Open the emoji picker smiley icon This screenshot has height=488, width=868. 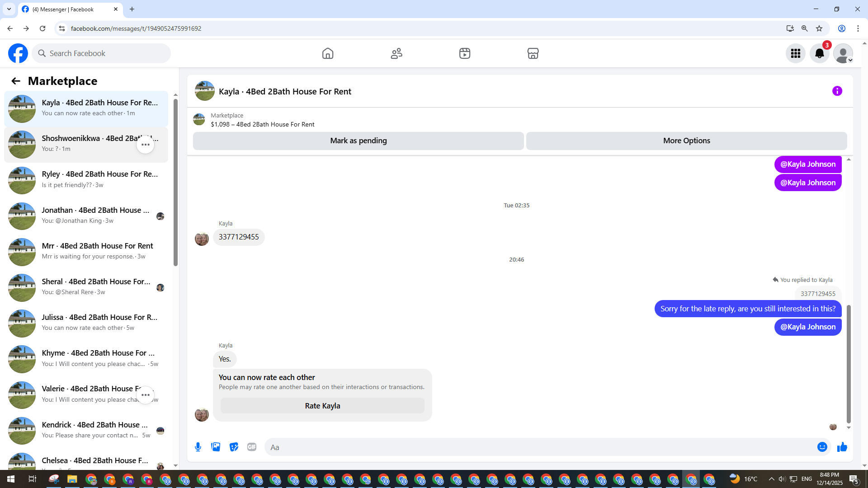822,447
